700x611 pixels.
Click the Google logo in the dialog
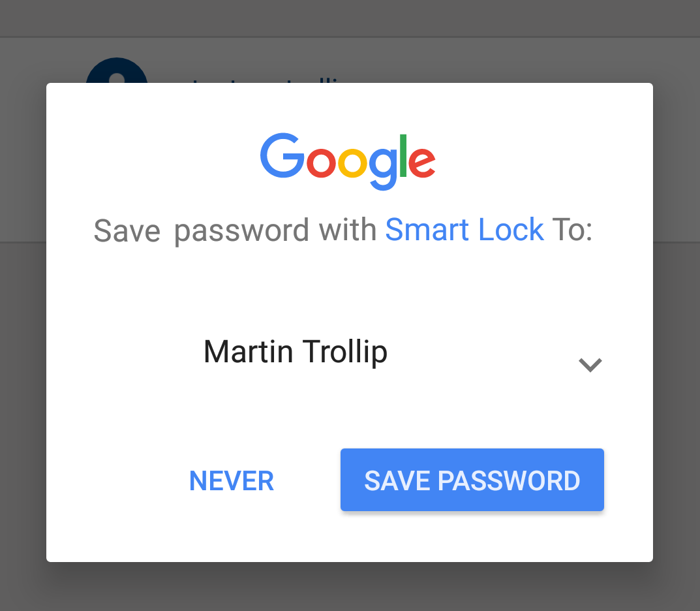point(348,161)
